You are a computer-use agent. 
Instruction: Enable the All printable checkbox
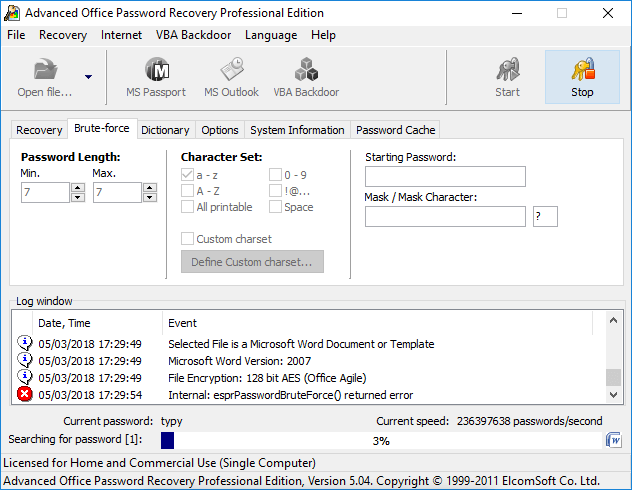187,207
